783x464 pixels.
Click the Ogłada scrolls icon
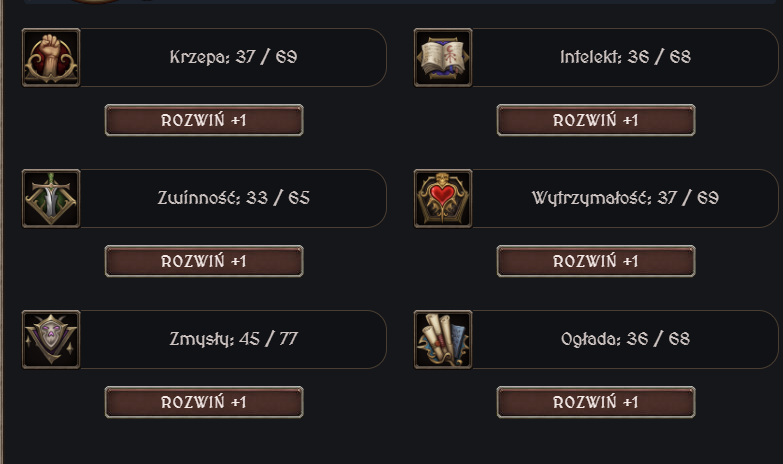coord(443,340)
